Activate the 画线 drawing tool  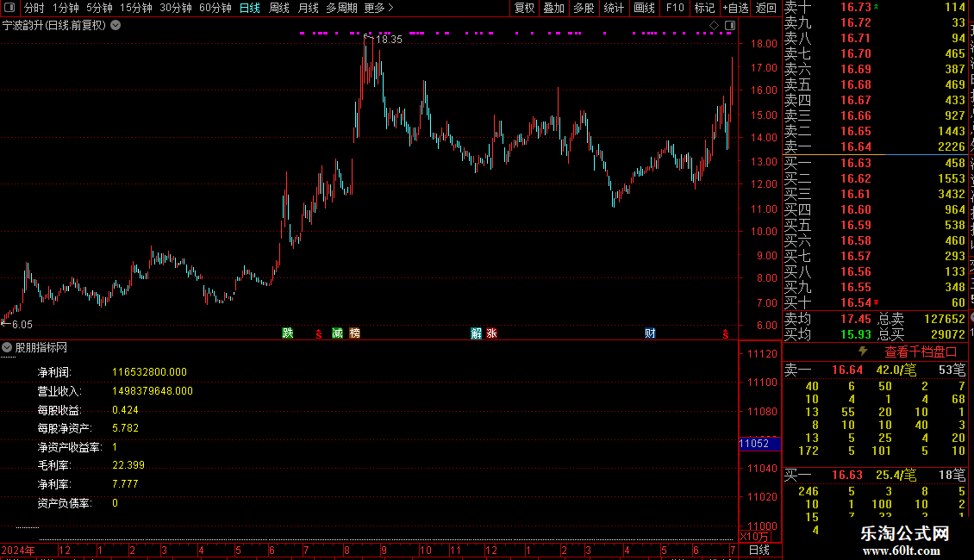[644, 8]
